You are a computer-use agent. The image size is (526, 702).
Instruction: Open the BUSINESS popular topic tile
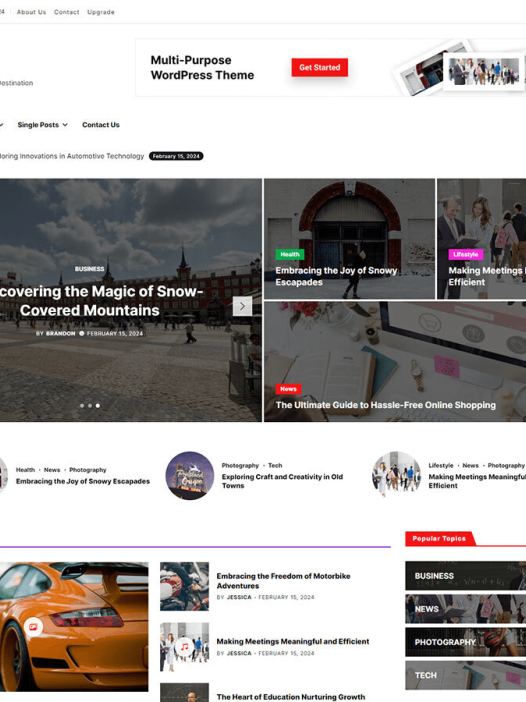[x=466, y=576]
